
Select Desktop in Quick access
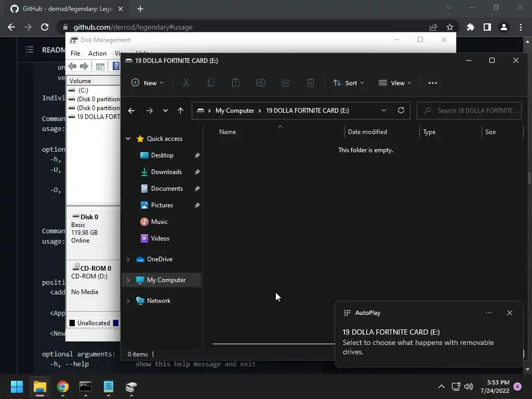click(162, 155)
